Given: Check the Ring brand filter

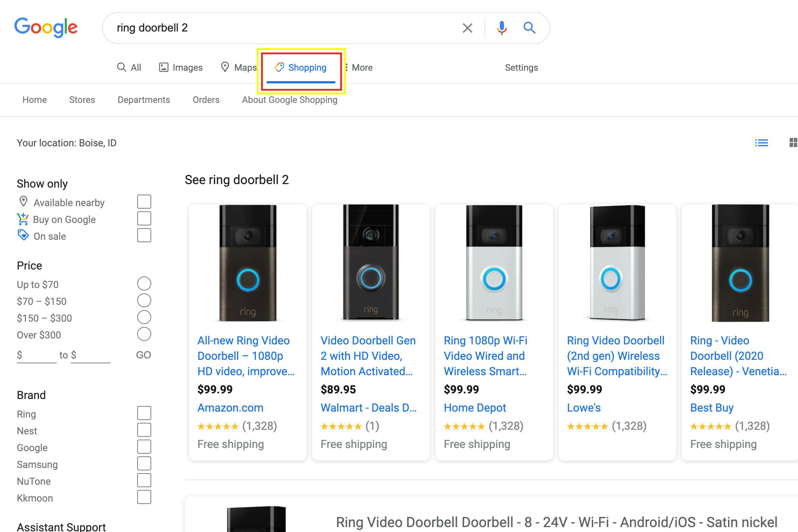Looking at the screenshot, I should 144,413.
